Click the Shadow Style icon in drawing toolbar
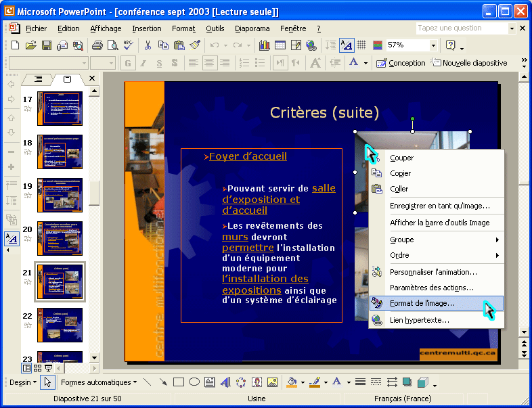This screenshot has width=532, height=408. (407, 382)
